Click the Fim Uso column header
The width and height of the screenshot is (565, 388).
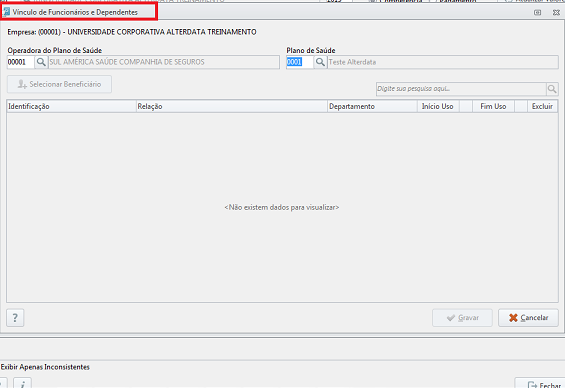coord(493,107)
